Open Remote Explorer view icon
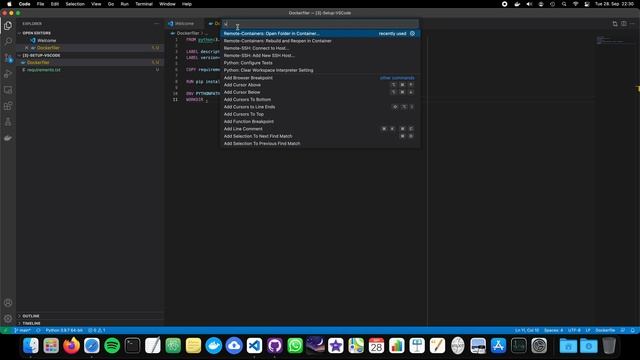Viewport: 640px width, 360px height. point(8,90)
